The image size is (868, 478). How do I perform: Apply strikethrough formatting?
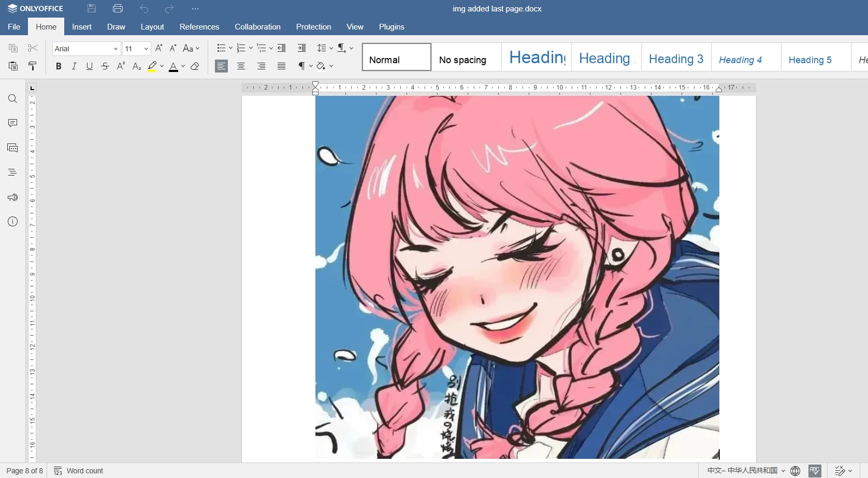coord(105,66)
